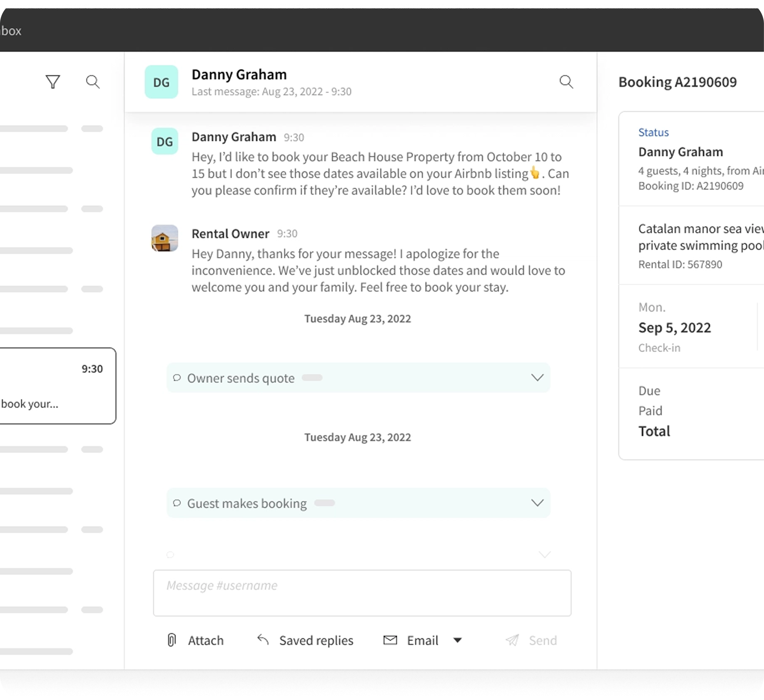The width and height of the screenshot is (764, 700).
Task: Click the filter funnel icon
Action: 53,82
